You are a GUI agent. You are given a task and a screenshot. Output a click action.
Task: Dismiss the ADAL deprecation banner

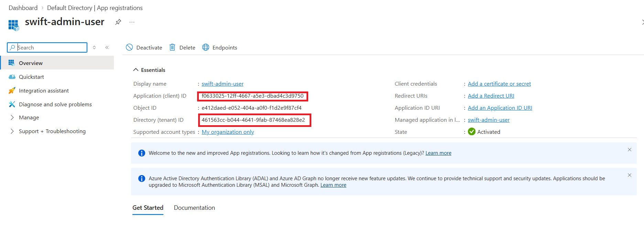[x=630, y=175]
